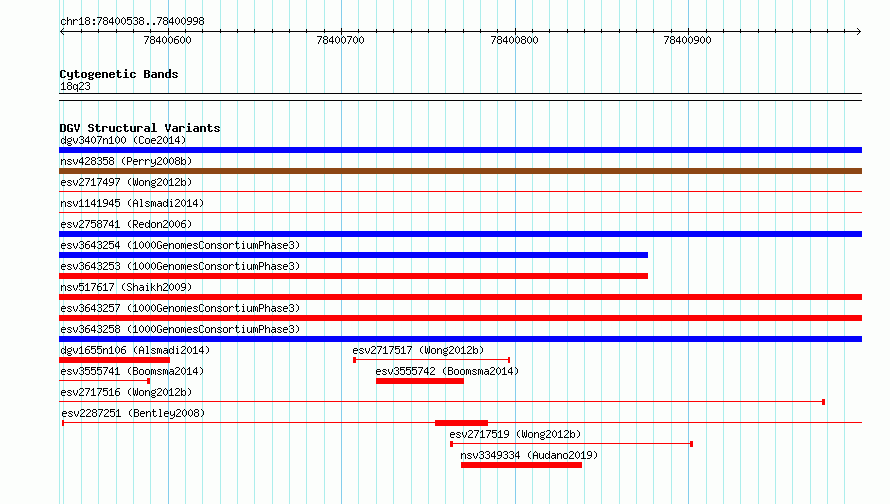Click the red bar under esv3555742

click(x=420, y=381)
